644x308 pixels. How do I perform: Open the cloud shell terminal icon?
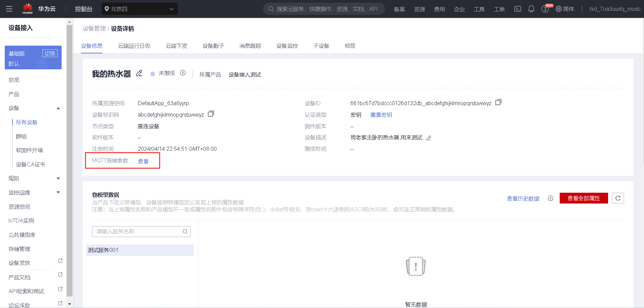(x=518, y=9)
